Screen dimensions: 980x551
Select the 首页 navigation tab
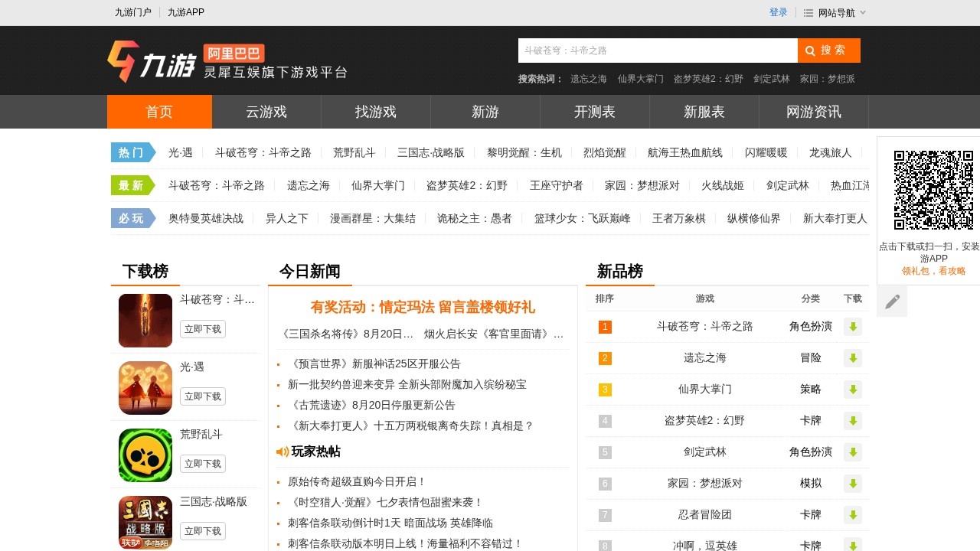[159, 112]
